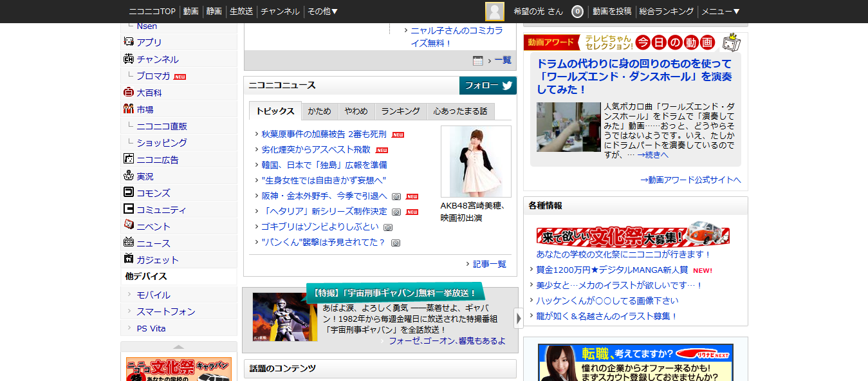Click the TV mascot icon by 今日の動画
The height and width of the screenshot is (381, 868).
(x=731, y=42)
